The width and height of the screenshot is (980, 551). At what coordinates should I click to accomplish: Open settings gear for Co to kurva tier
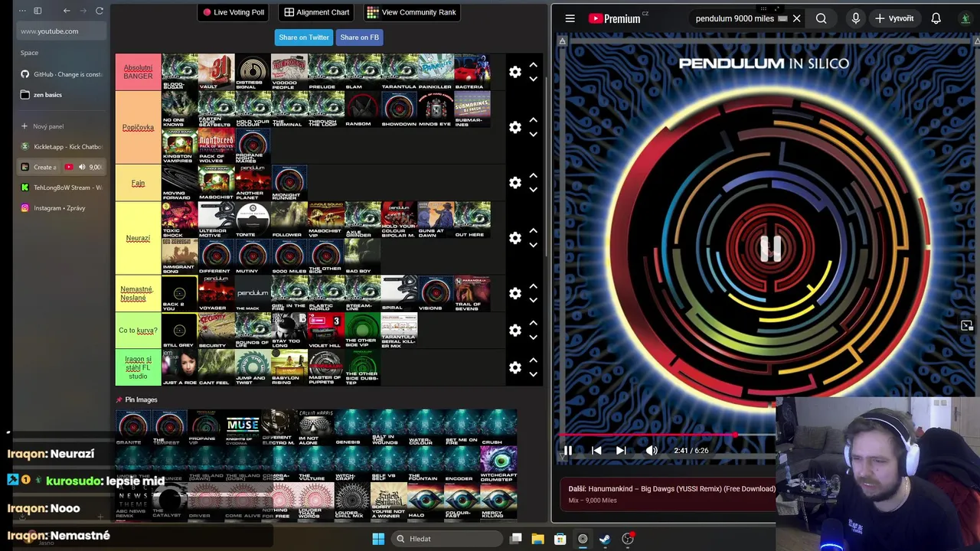click(x=515, y=330)
